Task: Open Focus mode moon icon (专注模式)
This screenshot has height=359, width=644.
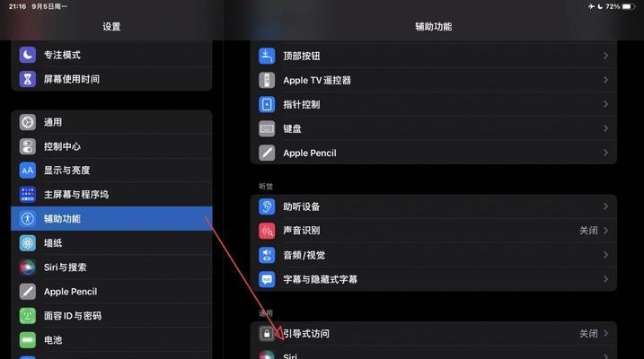Action: coord(28,55)
